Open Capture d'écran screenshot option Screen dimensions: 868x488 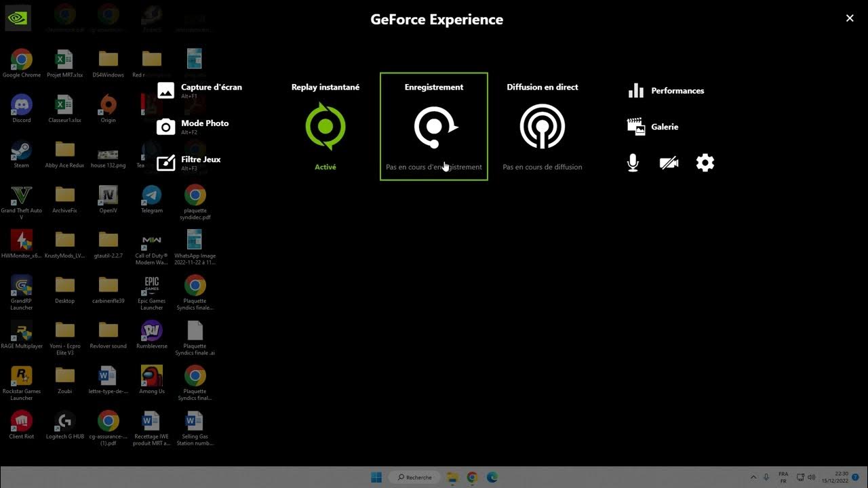pyautogui.click(x=199, y=90)
